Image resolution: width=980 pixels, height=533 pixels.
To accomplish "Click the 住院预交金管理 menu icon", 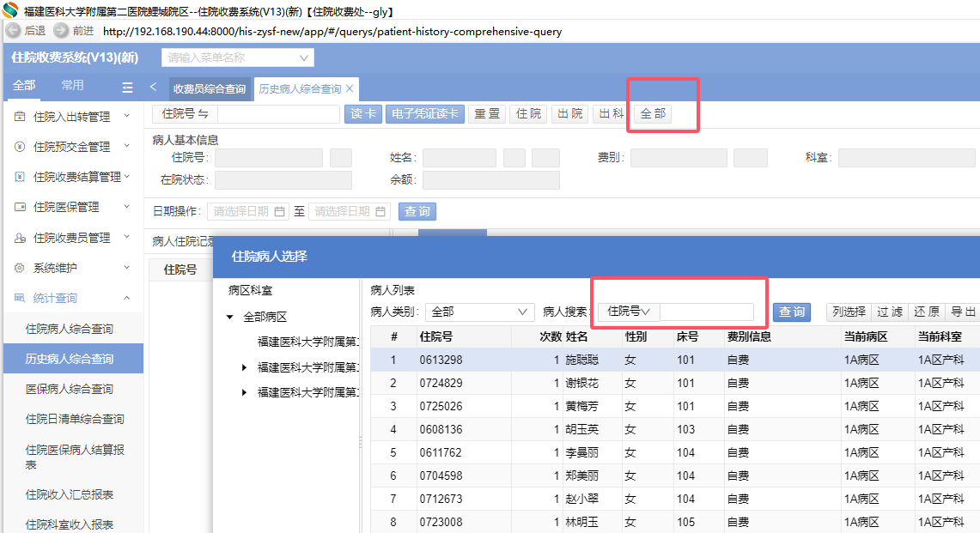I will pos(20,146).
